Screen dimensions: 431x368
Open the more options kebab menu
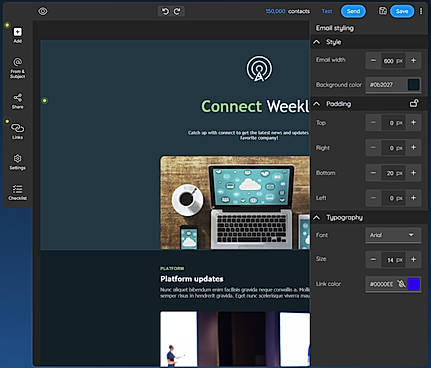421,11
